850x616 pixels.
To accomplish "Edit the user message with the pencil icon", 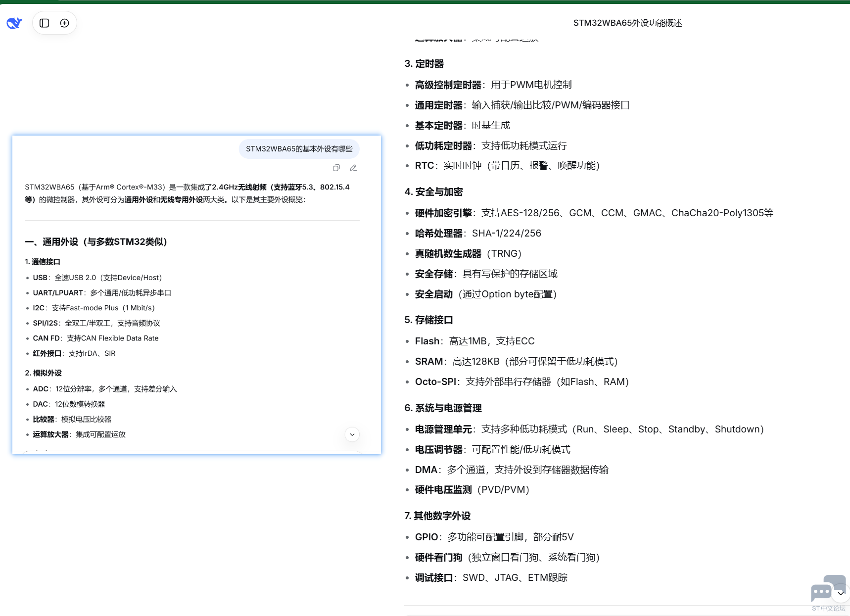I will (x=353, y=168).
